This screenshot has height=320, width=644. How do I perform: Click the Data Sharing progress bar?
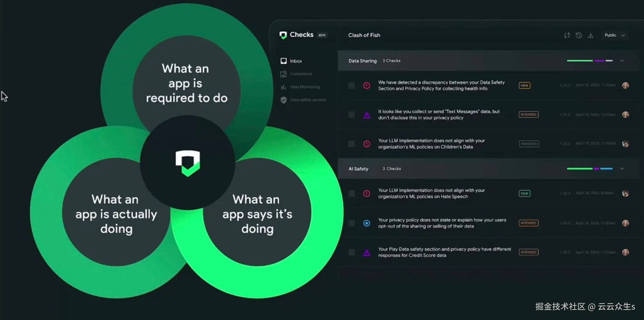pos(590,61)
